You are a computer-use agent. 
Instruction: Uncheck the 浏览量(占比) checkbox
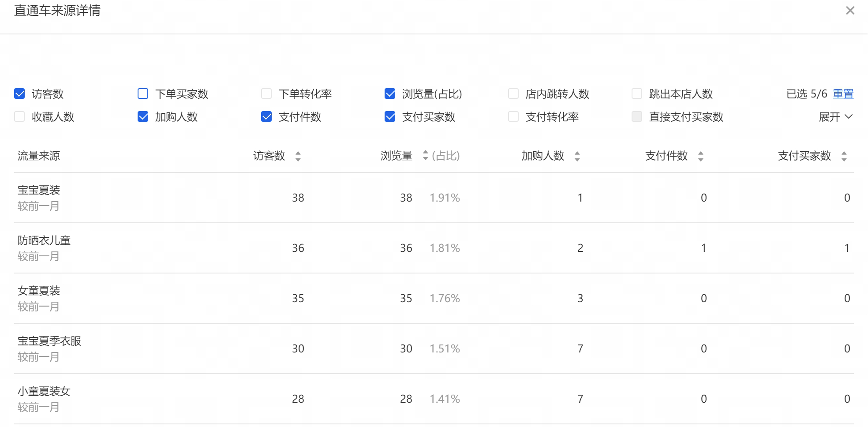[x=390, y=94]
